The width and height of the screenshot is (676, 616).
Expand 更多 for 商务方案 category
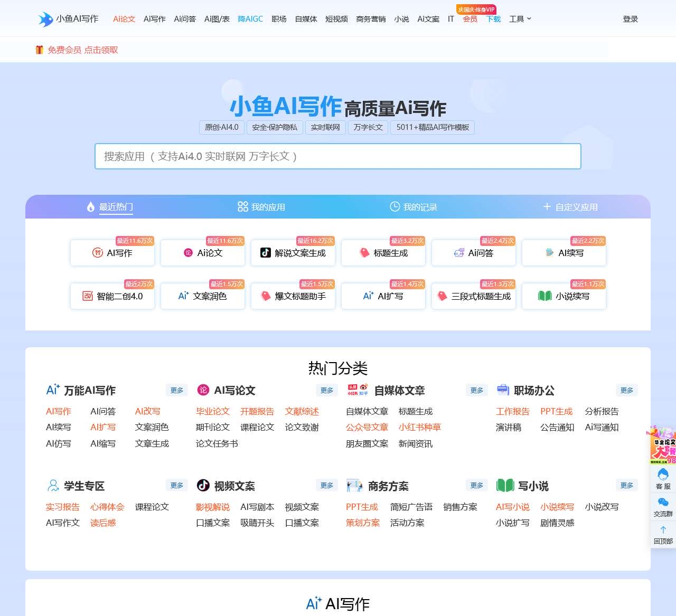point(477,485)
